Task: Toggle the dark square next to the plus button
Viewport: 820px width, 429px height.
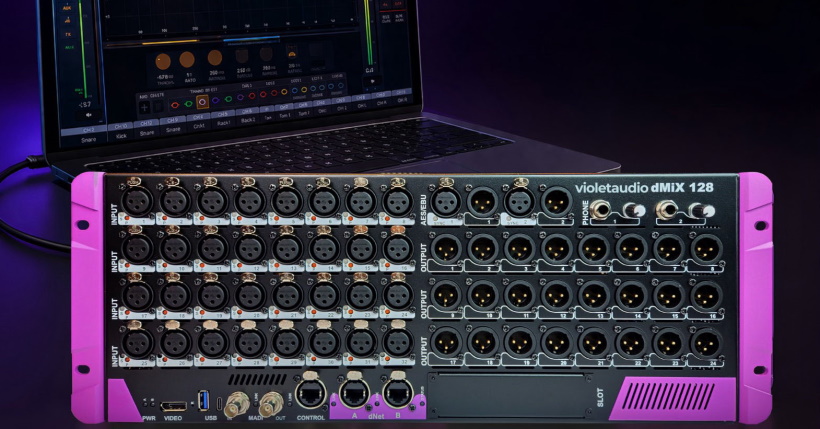Action: pos(158,107)
